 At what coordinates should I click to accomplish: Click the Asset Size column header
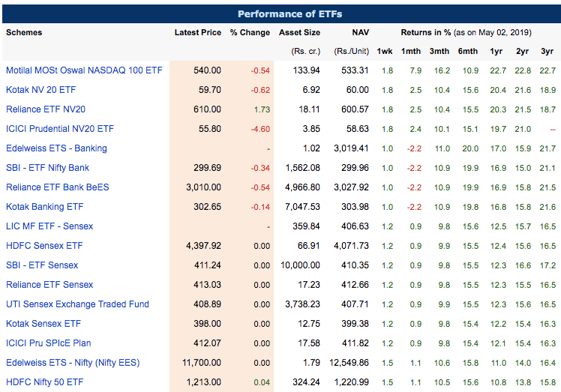(299, 33)
